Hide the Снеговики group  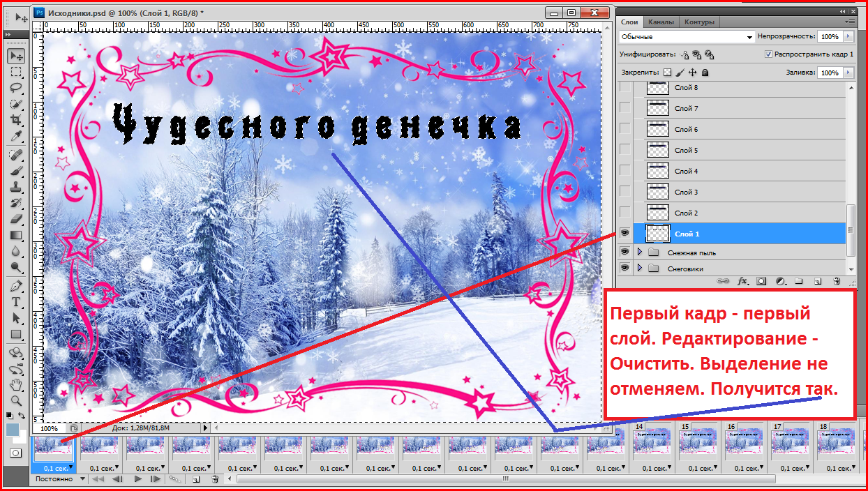(625, 268)
